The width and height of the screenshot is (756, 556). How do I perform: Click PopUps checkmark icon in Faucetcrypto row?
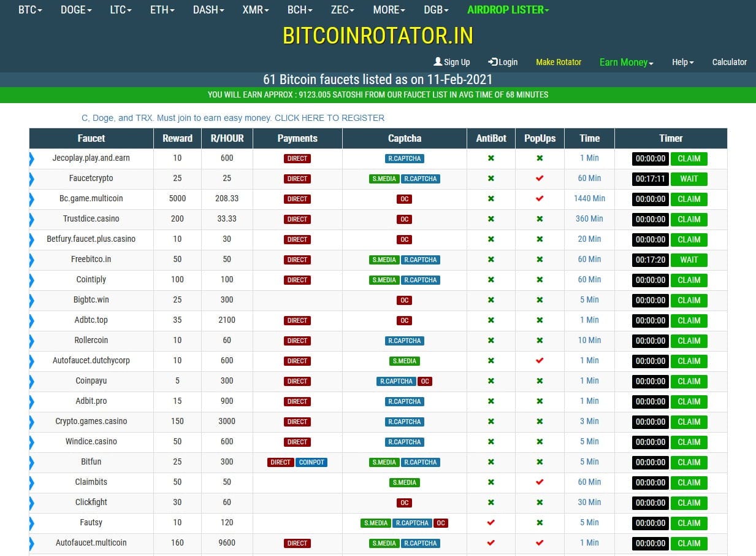(x=540, y=179)
